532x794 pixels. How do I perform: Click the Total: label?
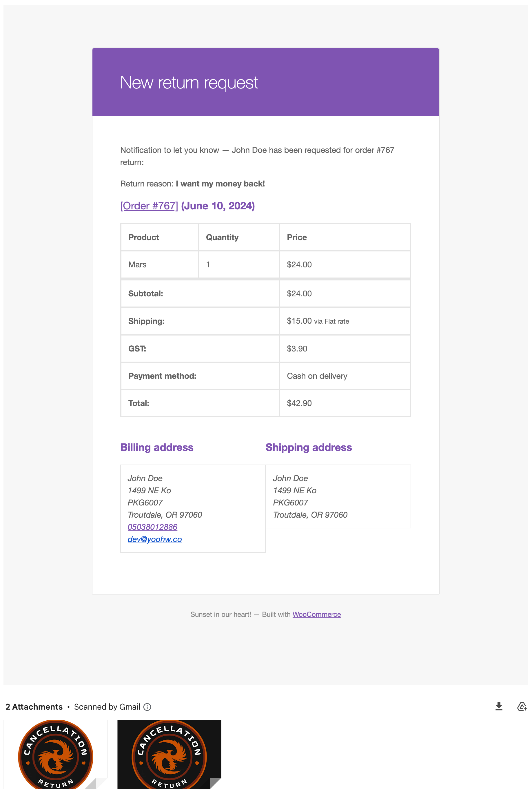tap(139, 403)
